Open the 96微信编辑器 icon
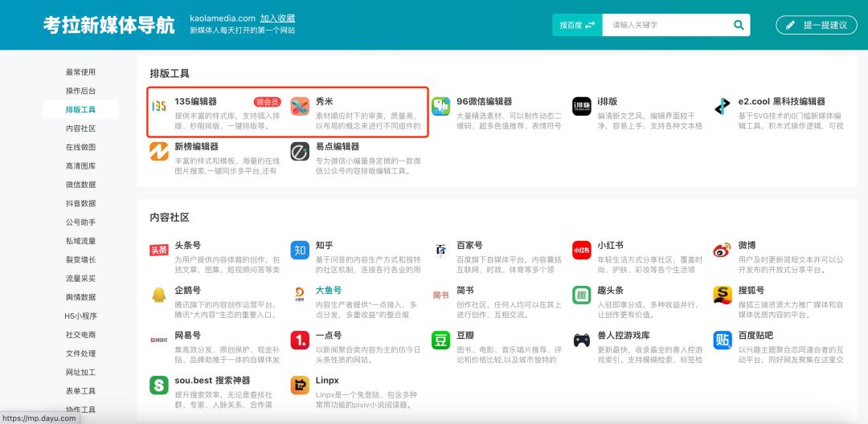This screenshot has width=868, height=424. point(441,106)
